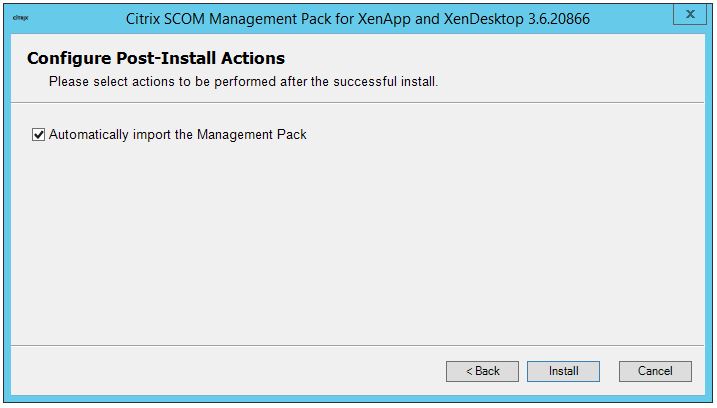Viewport: 717px width, 408px height.
Task: Click the 'Automatically import the Management Pack' label
Action: [x=177, y=134]
